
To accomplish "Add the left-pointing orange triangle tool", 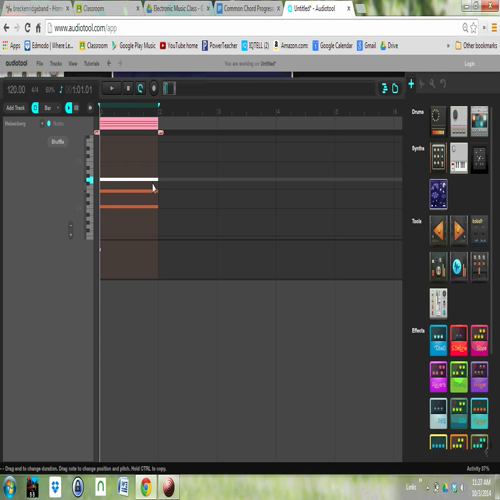I will [x=438, y=231].
